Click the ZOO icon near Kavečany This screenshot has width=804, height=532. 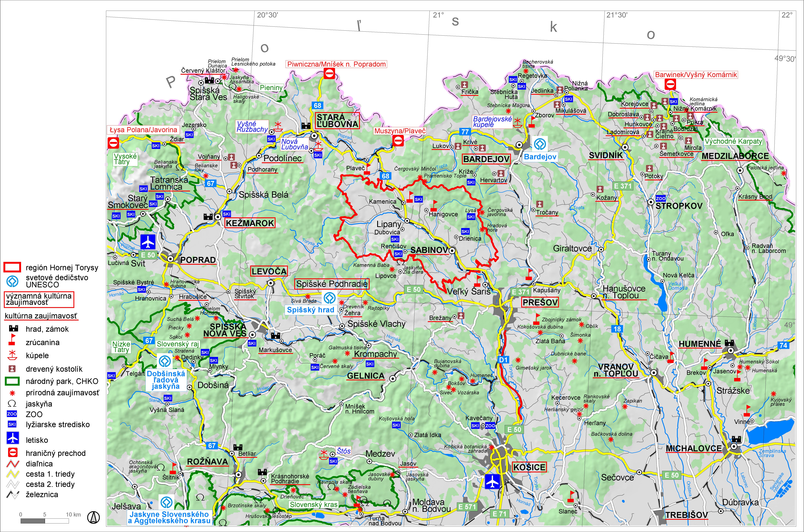coord(490,425)
